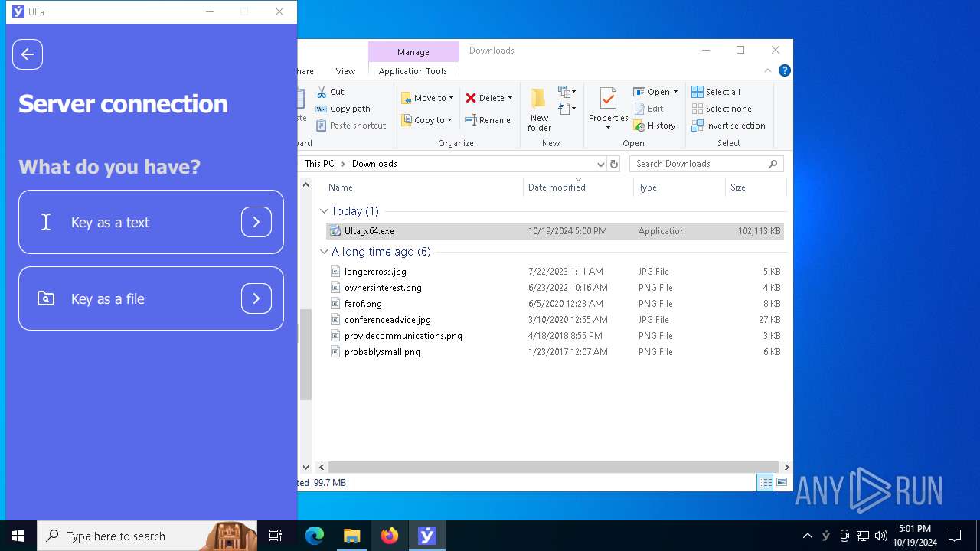Image resolution: width=980 pixels, height=551 pixels.
Task: Click Select all
Action: coord(716,92)
